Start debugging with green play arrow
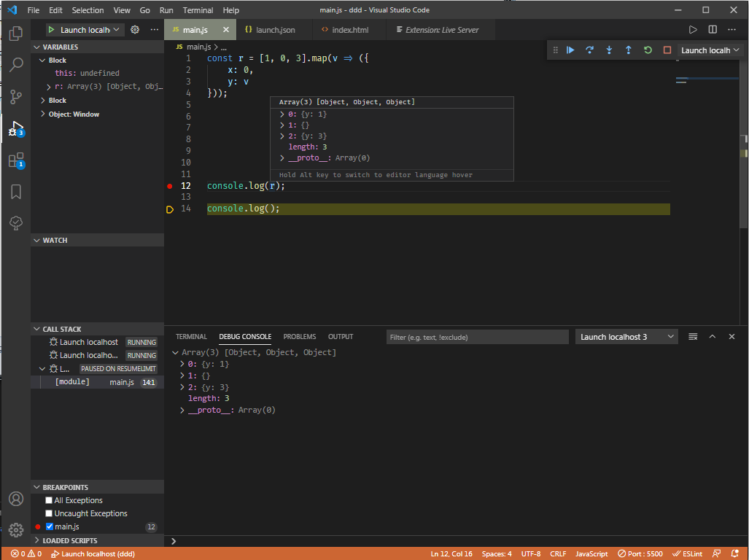Viewport: 749px width, 560px height. coord(51,30)
